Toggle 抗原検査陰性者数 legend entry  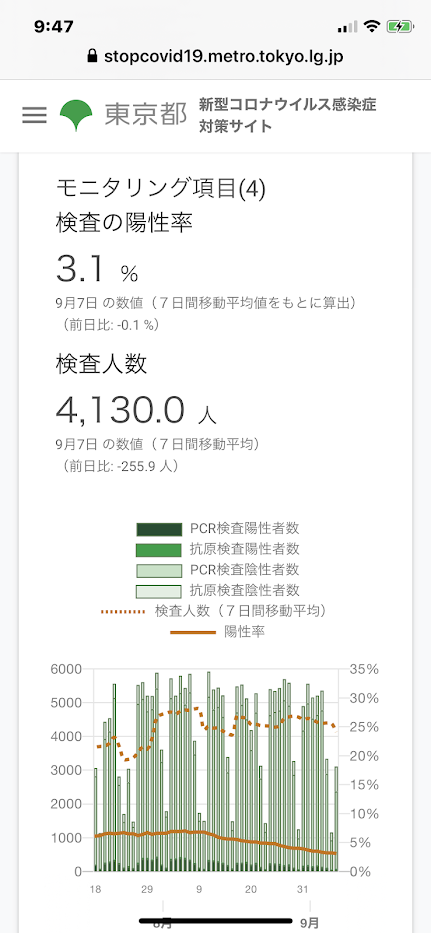tap(218, 590)
